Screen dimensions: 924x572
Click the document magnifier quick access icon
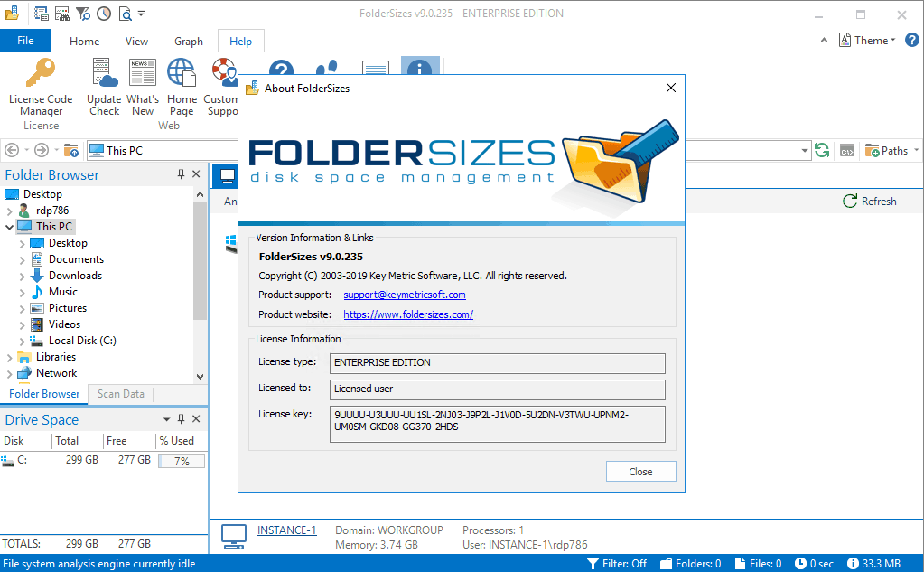pos(125,13)
